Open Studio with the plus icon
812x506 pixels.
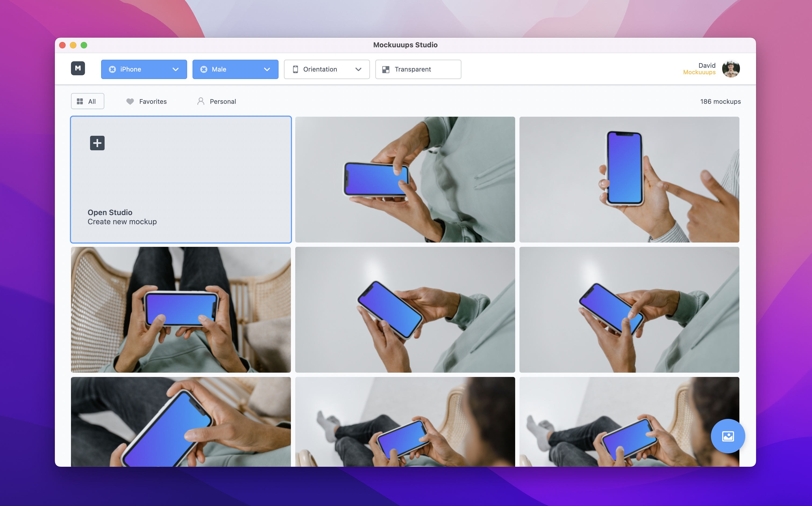point(97,142)
